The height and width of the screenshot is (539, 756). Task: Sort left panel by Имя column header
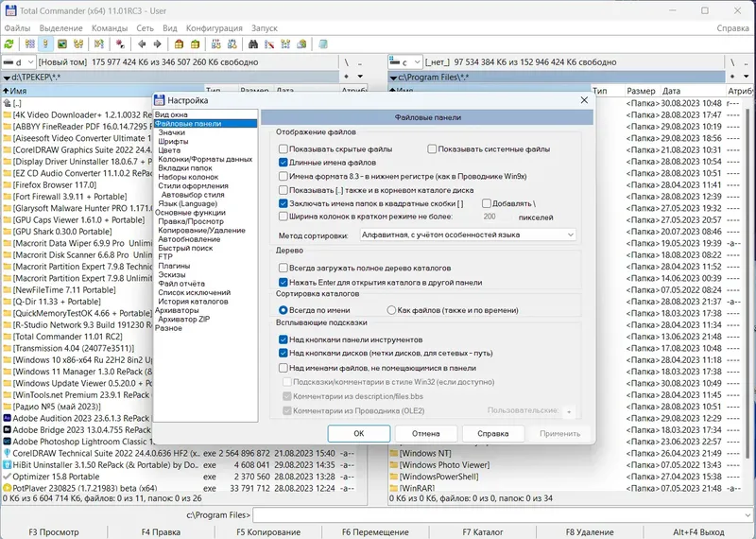(102, 91)
